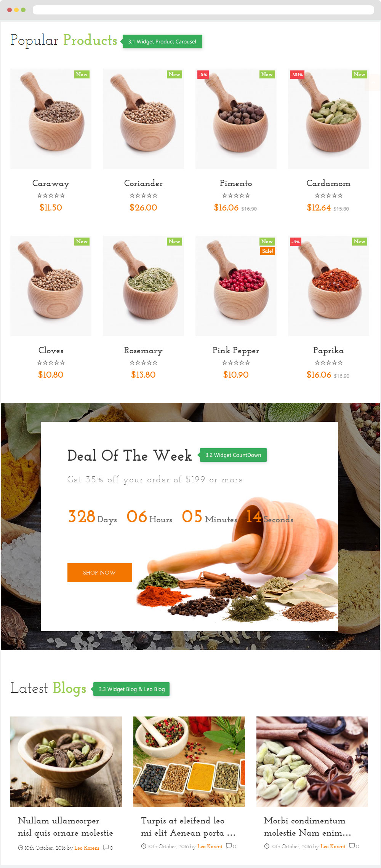381x868 pixels.
Task: Click the comment icon under the Turpis at eleifend post
Action: (229, 846)
